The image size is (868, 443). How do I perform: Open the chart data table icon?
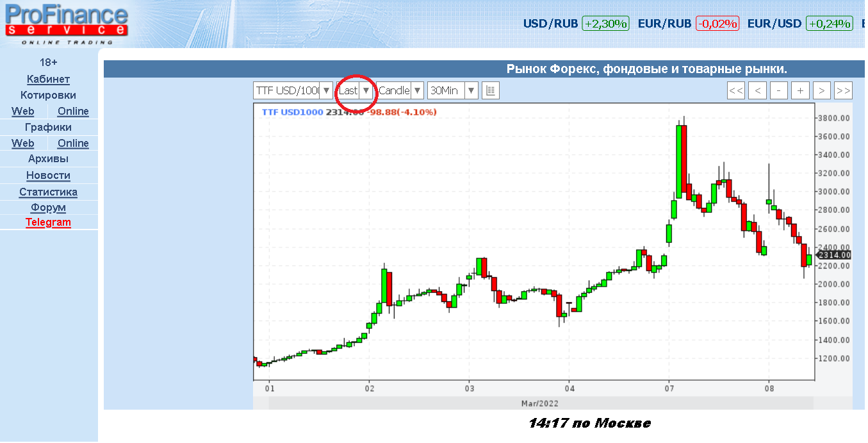point(490,90)
